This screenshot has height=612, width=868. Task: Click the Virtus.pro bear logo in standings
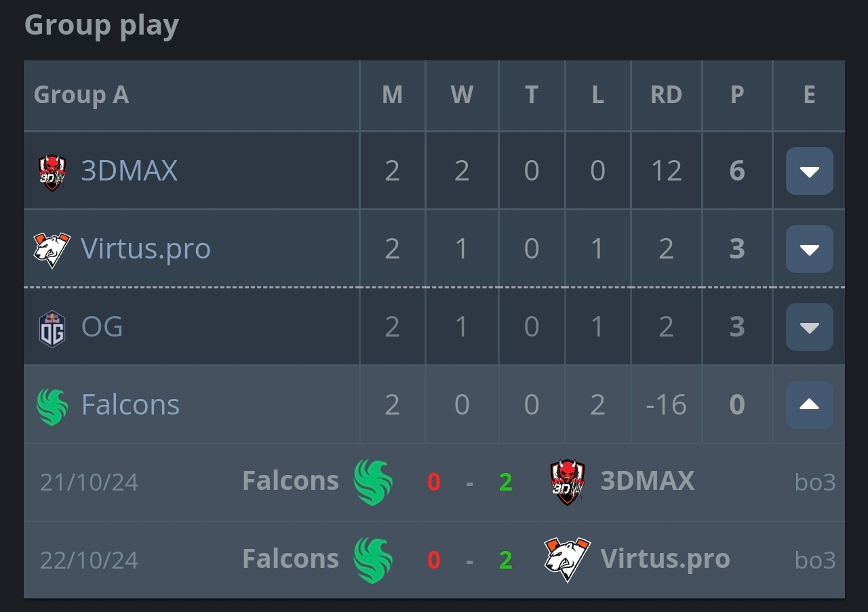52,250
